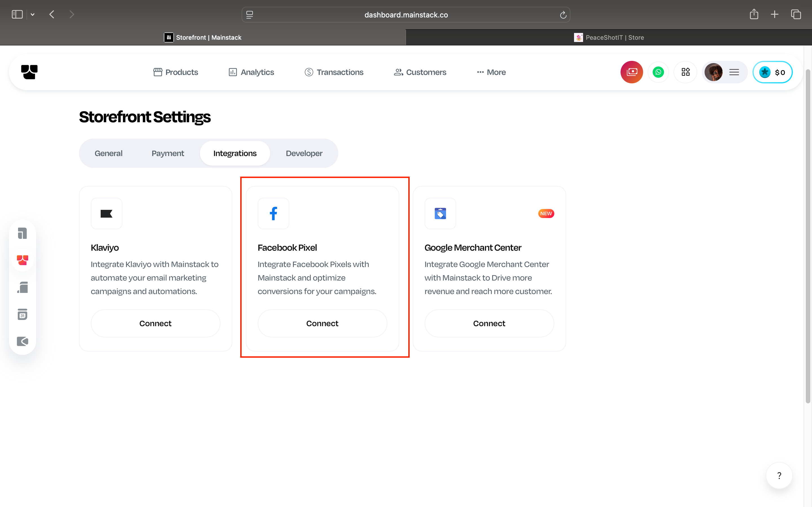Open the profile avatar hamburger menu
This screenshot has height=507, width=812.
[734, 72]
